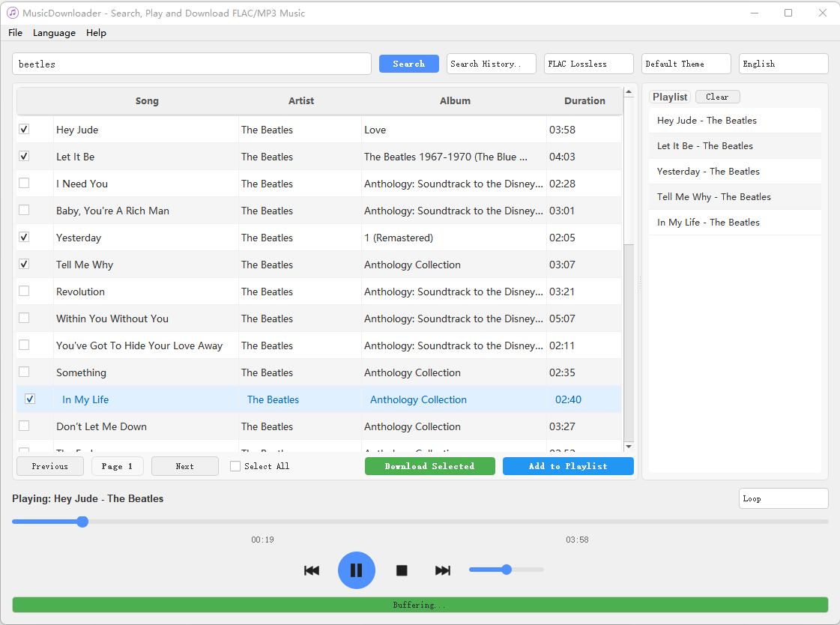
Task: Pause the currently playing song
Action: coord(356,570)
